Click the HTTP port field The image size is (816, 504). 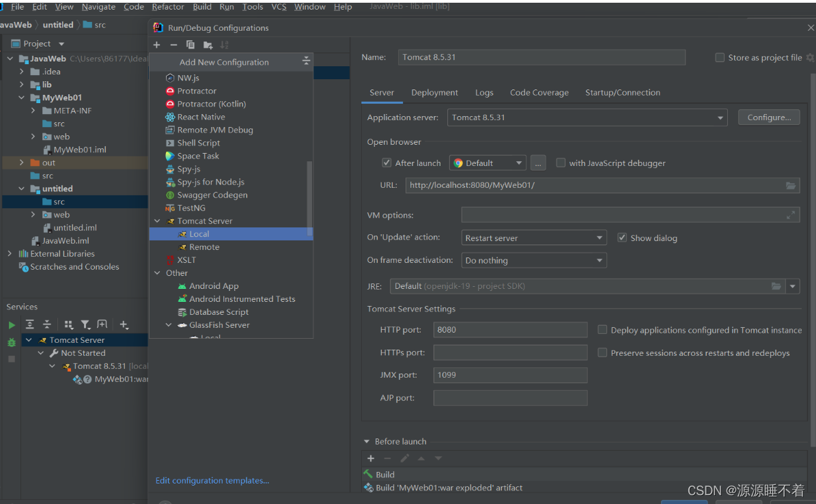510,330
